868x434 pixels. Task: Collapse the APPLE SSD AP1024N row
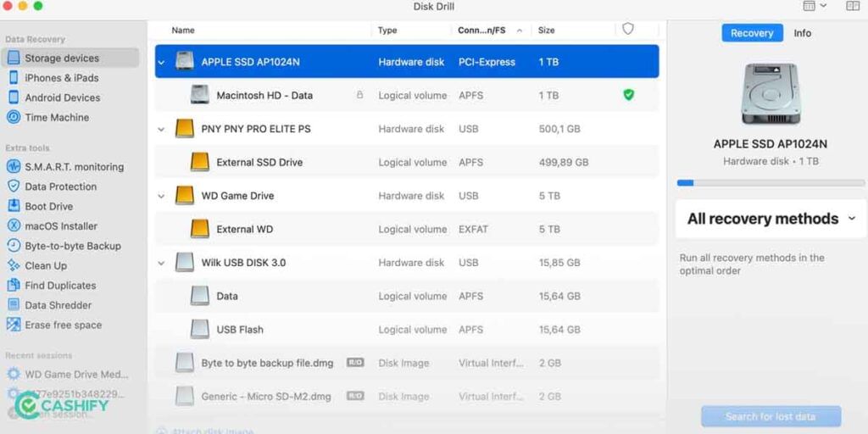pyautogui.click(x=161, y=63)
